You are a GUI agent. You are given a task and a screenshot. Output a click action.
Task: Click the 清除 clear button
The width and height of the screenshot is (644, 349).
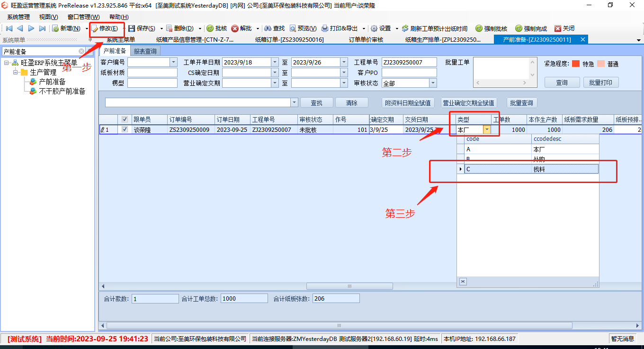point(352,102)
